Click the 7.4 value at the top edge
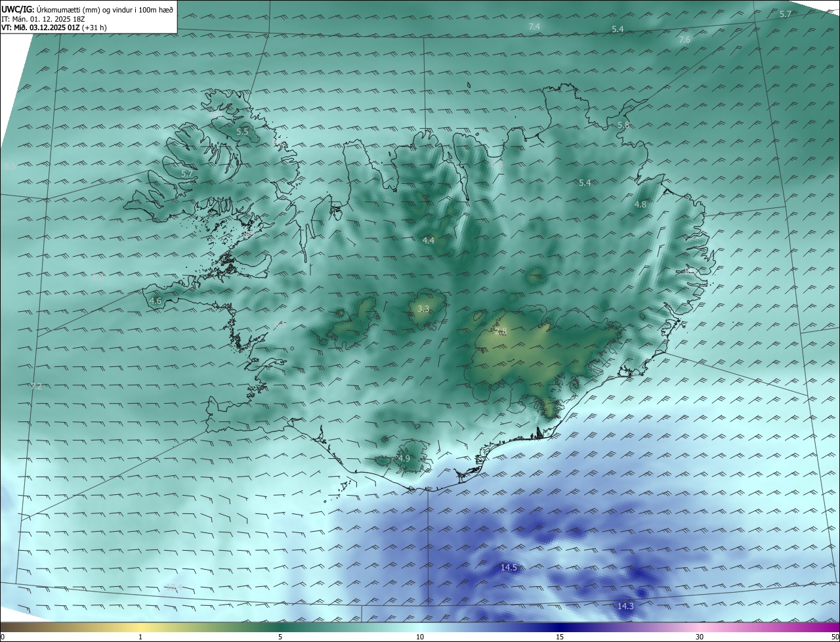This screenshot has width=840, height=642. click(x=534, y=26)
